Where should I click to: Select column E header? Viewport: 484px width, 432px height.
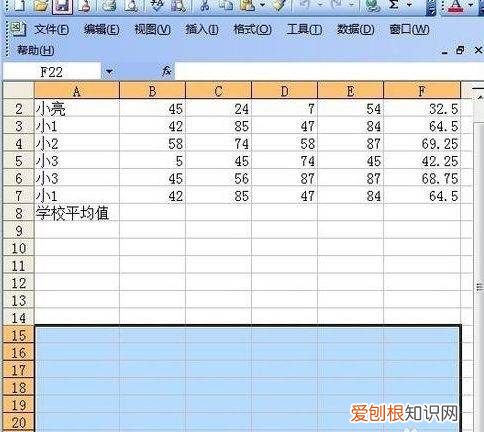pos(350,91)
